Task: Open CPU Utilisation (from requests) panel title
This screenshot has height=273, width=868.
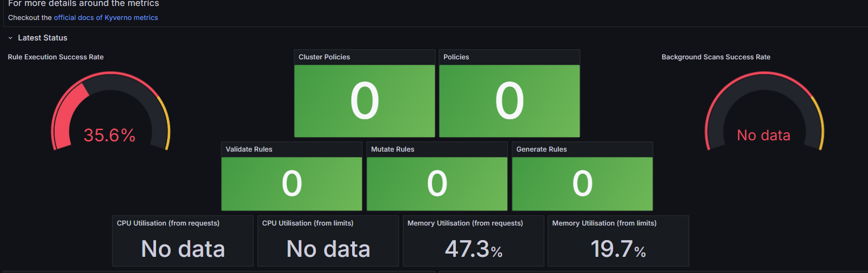Action: coord(168,223)
